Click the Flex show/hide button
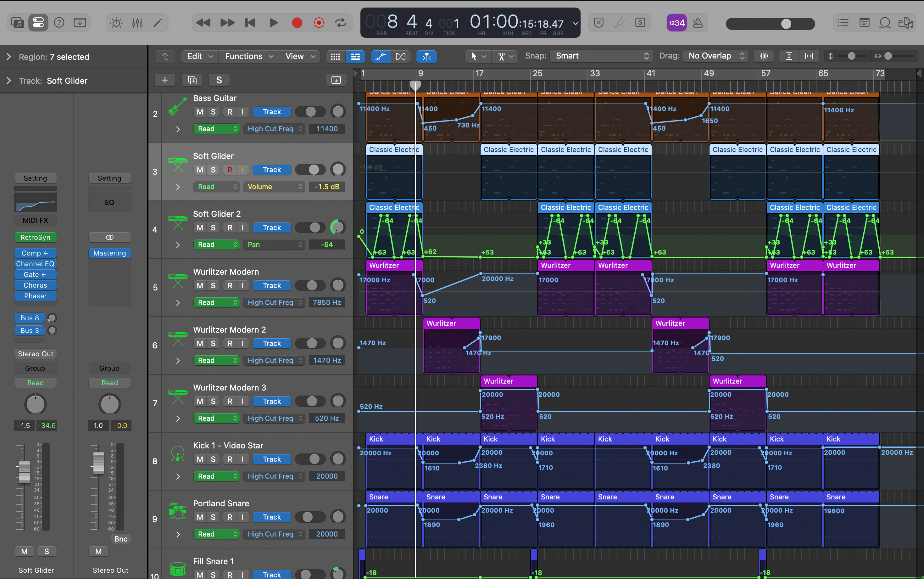Screen dimensions: 924x579 click(400, 57)
